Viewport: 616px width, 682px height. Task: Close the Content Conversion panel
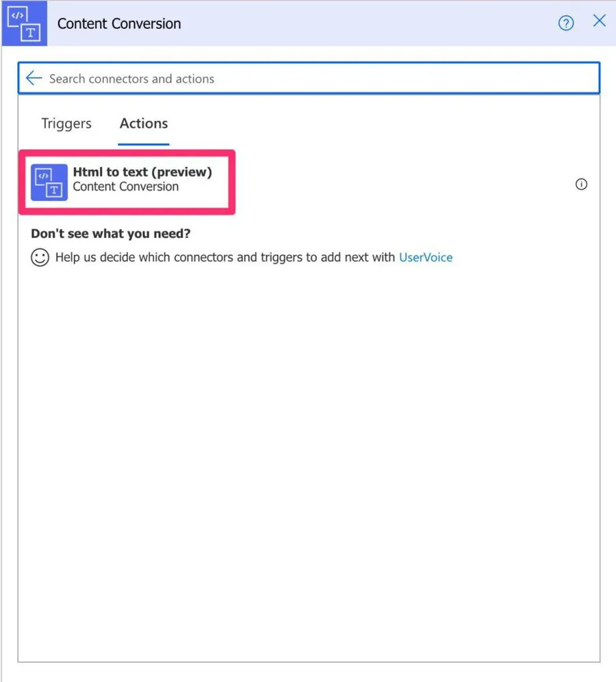[x=599, y=21]
